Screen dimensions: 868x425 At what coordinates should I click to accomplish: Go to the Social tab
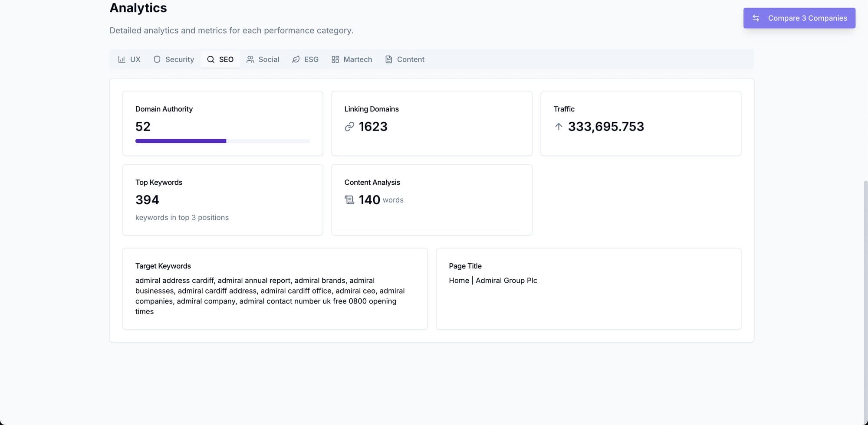tap(263, 59)
